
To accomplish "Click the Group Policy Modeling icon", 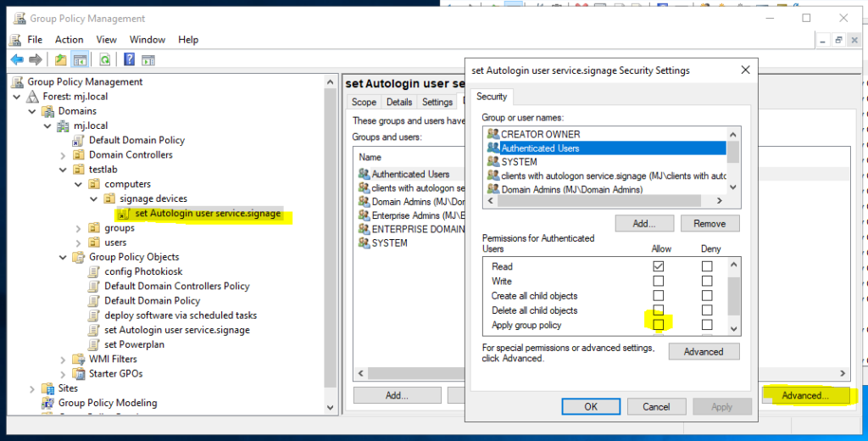I will click(x=48, y=403).
